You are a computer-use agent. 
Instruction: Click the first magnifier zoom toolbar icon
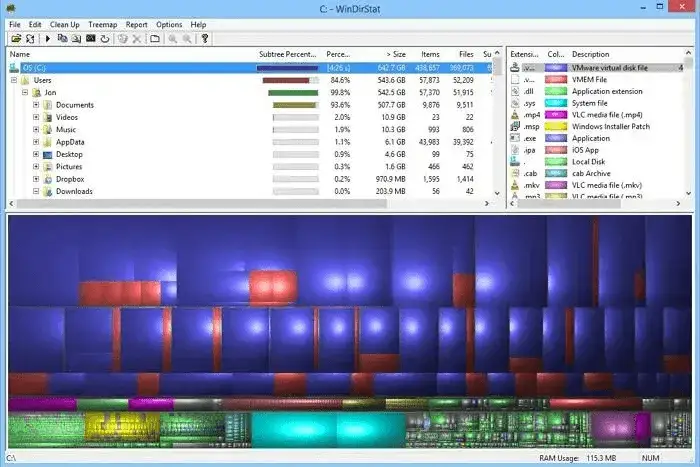173,39
